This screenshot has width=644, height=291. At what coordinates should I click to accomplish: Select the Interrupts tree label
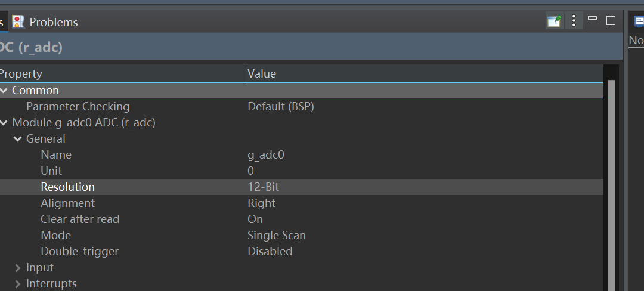pos(51,284)
